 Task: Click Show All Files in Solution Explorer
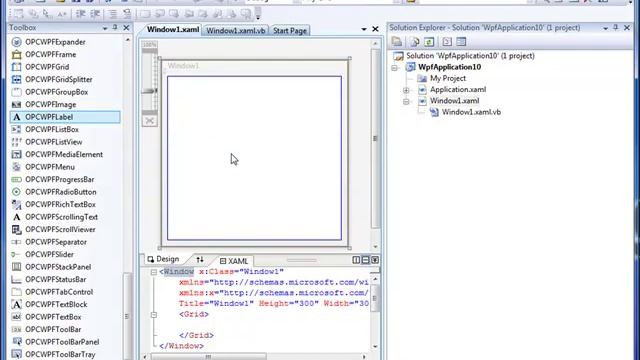(415, 42)
